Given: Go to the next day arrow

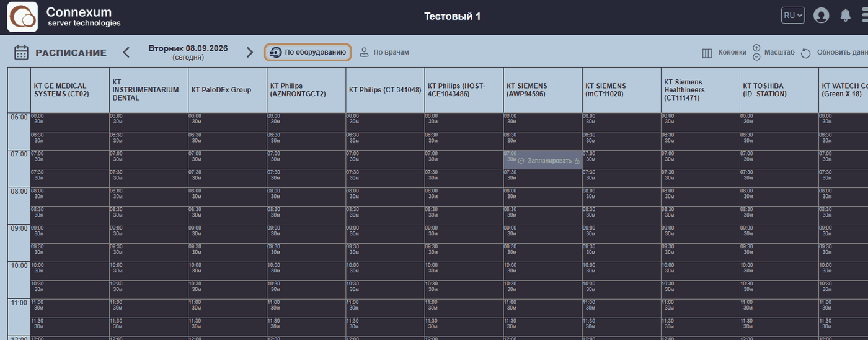Looking at the screenshot, I should click(x=250, y=52).
